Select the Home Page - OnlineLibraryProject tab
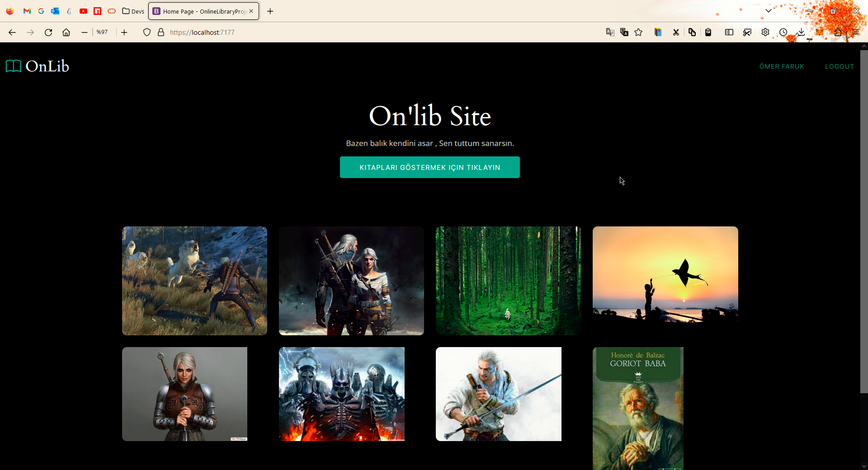This screenshot has width=868, height=470. click(203, 11)
